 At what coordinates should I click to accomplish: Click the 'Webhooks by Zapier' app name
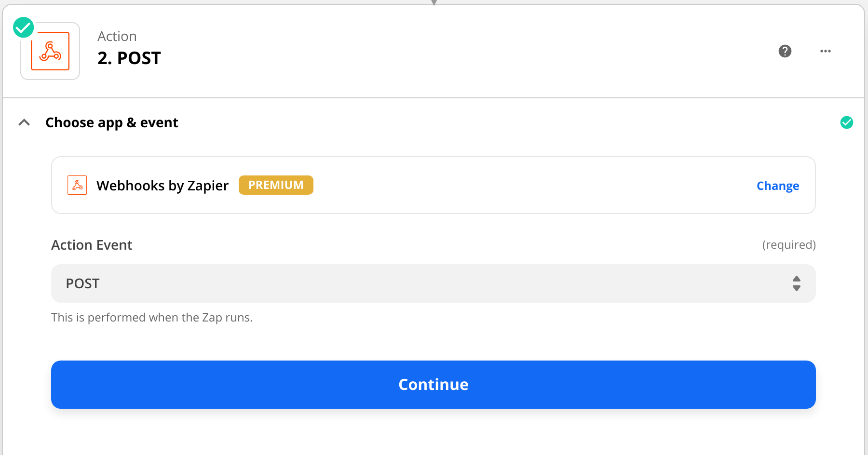coord(163,186)
